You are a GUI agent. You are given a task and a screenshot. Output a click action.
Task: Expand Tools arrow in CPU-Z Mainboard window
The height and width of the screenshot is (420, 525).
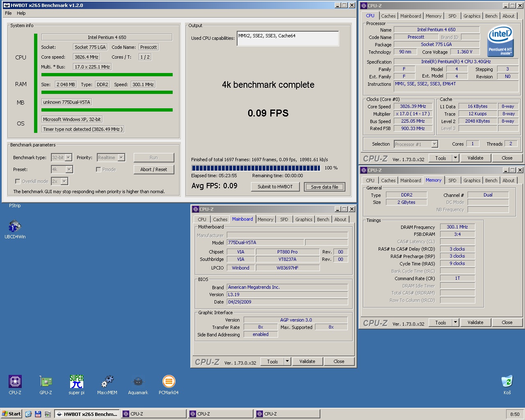click(x=288, y=361)
